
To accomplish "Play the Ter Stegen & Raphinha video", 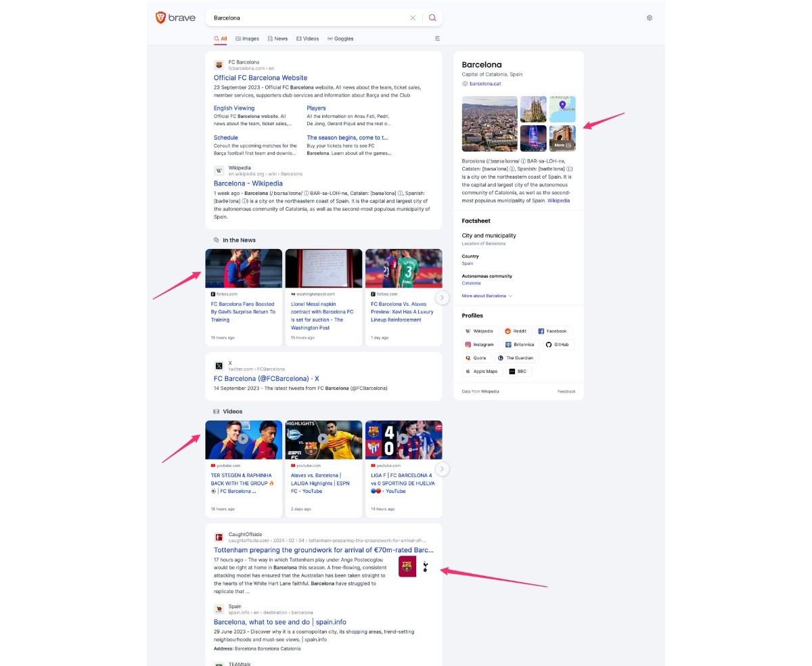I will 244,439.
